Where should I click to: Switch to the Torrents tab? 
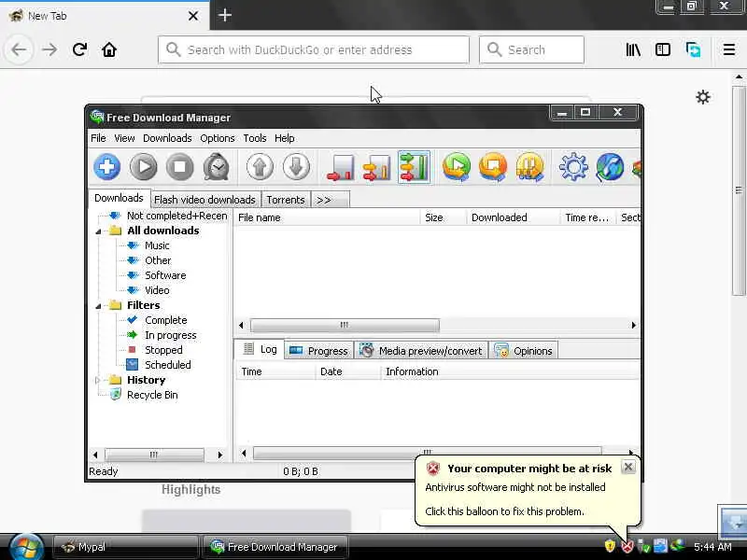[286, 200]
